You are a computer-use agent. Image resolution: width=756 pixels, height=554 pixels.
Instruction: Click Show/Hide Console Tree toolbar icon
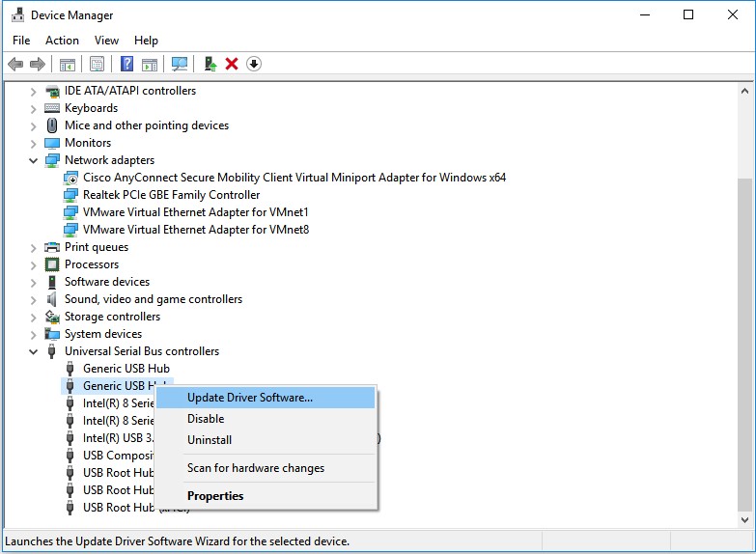pyautogui.click(x=67, y=64)
